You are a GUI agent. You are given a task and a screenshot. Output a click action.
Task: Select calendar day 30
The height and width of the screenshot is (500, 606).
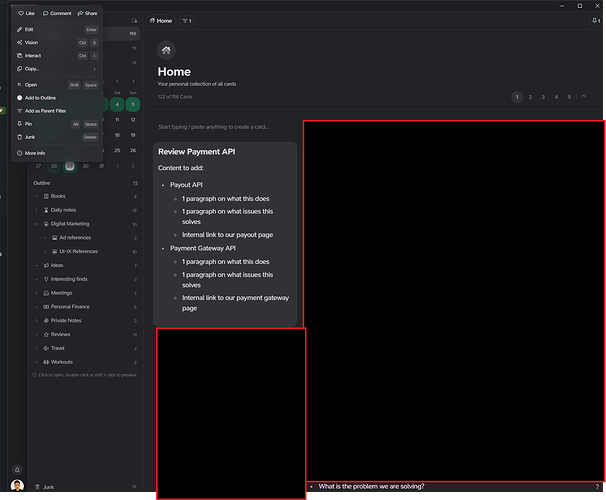click(86, 166)
